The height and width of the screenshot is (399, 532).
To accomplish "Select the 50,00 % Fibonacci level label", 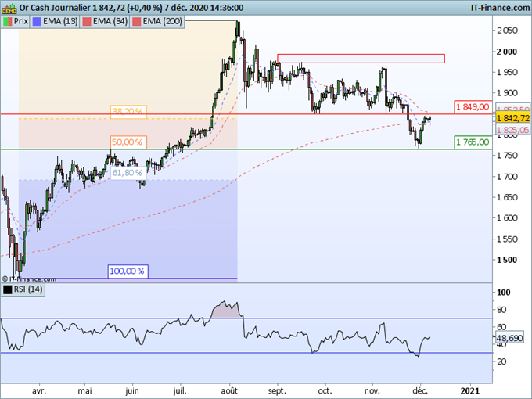I will coord(128,142).
